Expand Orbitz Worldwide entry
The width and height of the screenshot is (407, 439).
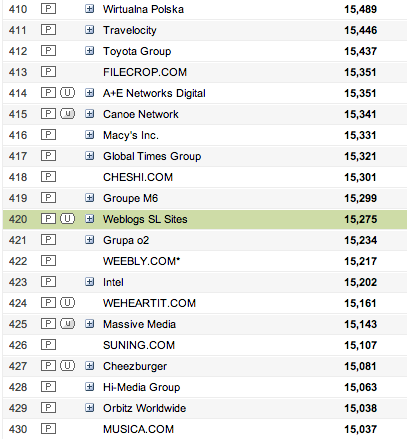point(89,408)
